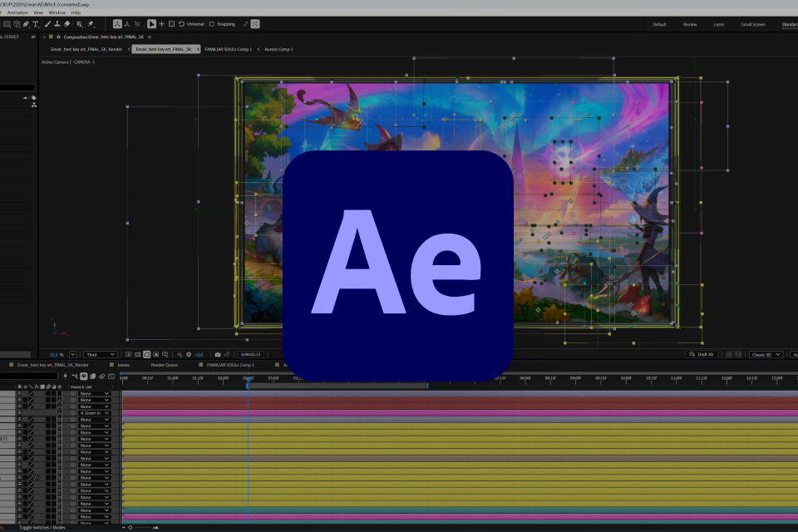Viewport: 798px width, 532px height.
Task: Select the Puppet Pin tool
Action: click(91, 24)
